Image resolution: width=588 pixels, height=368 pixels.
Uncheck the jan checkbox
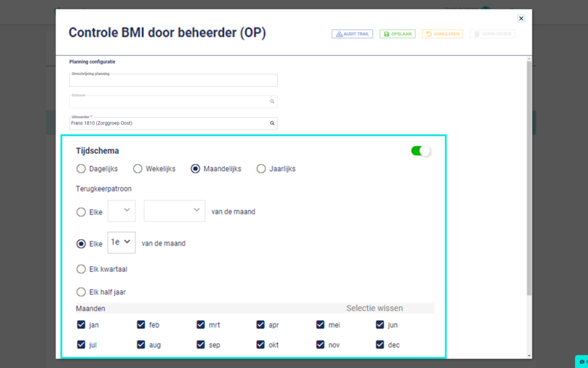[81, 324]
